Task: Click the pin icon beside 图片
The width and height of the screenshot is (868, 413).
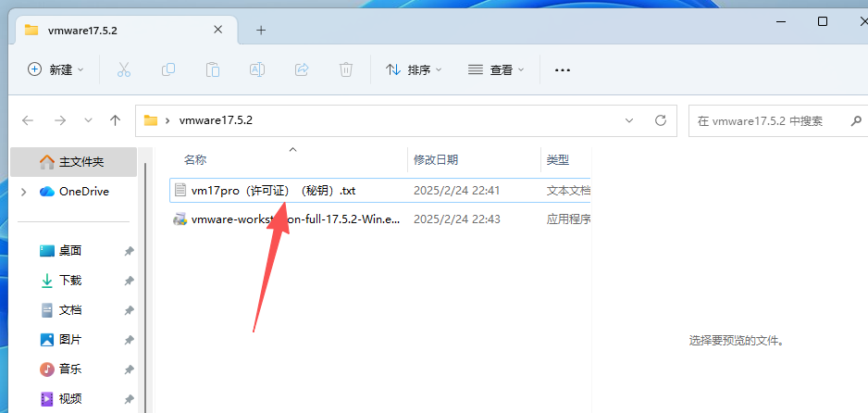Action: click(x=129, y=339)
